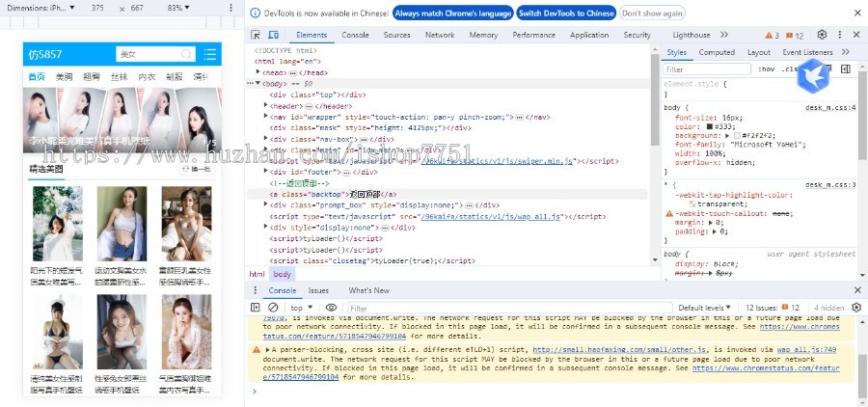Click the warnings count badge showing 3
This screenshot has width=868, height=407.
[x=772, y=35]
